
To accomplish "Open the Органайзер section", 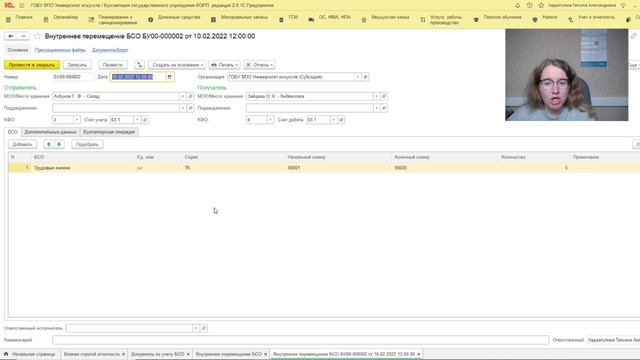I will [65, 18].
